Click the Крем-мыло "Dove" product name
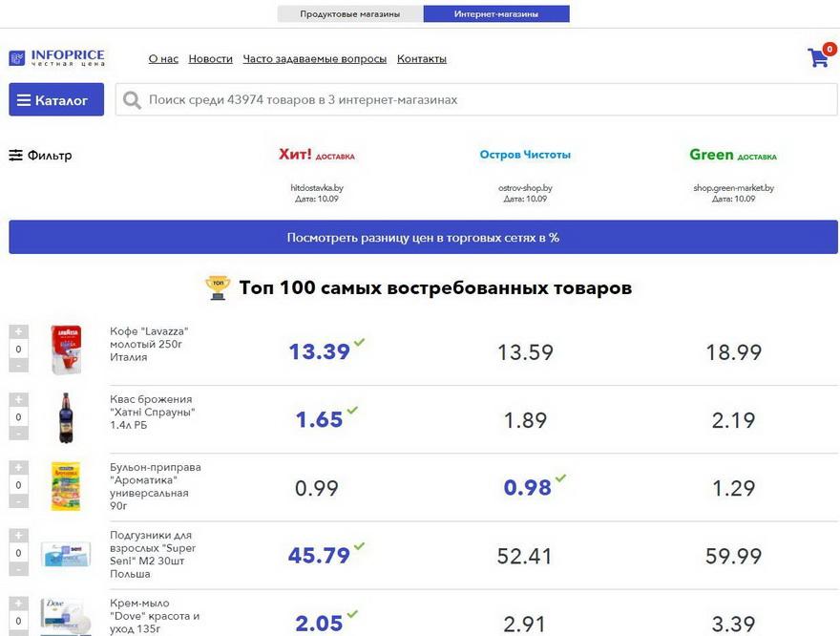Screen dimensions: 840x636 click(155, 616)
